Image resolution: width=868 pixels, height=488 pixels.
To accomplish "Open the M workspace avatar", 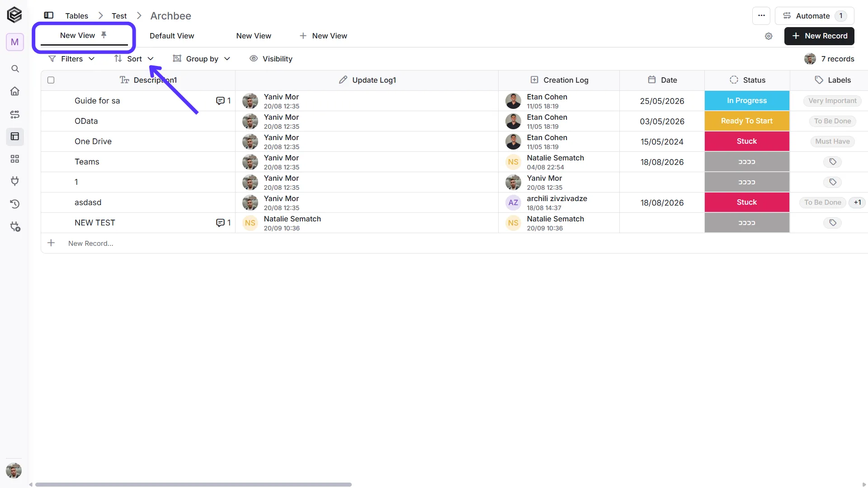I will (15, 42).
